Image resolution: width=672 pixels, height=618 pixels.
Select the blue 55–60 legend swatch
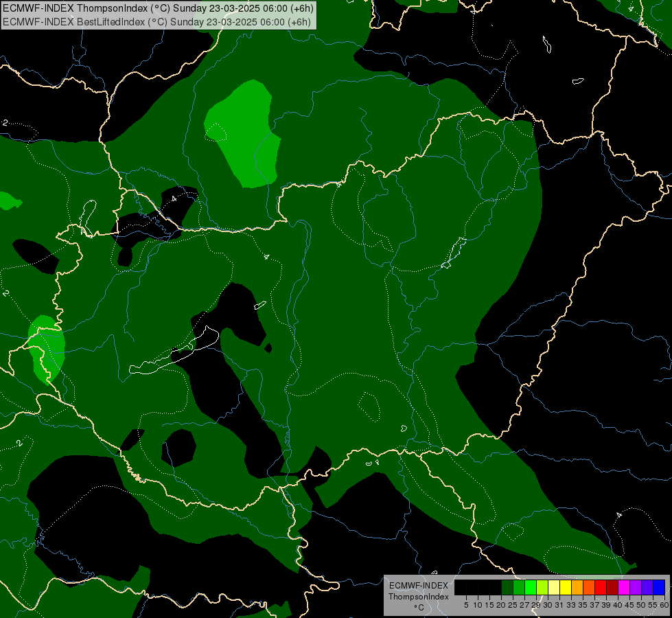(x=659, y=587)
